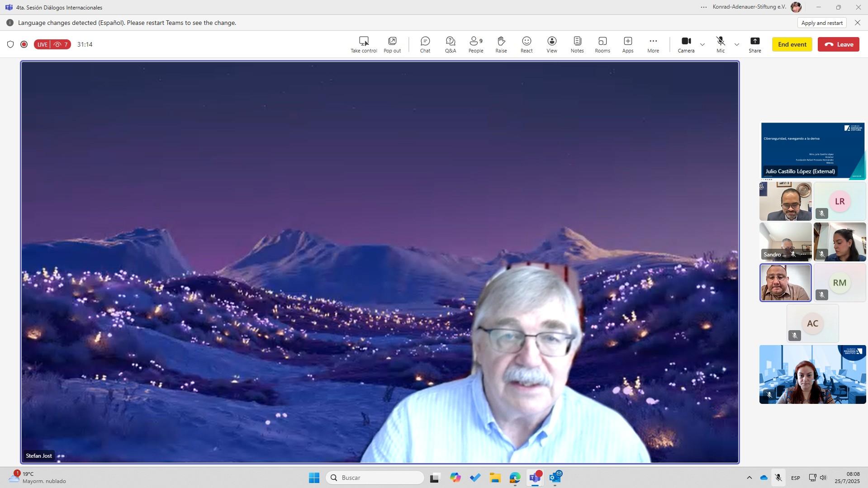The height and width of the screenshot is (488, 868).
Task: Expand mic options dropdown arrow
Action: (x=737, y=44)
